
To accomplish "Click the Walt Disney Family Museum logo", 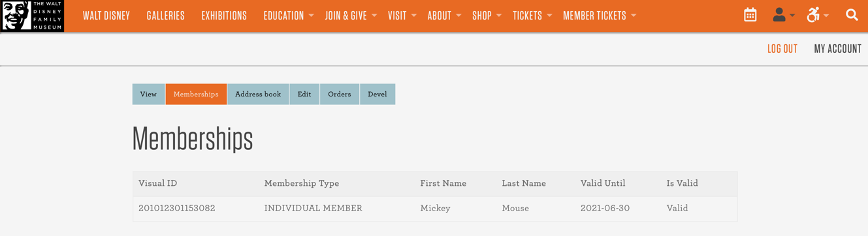I will 32,16.
